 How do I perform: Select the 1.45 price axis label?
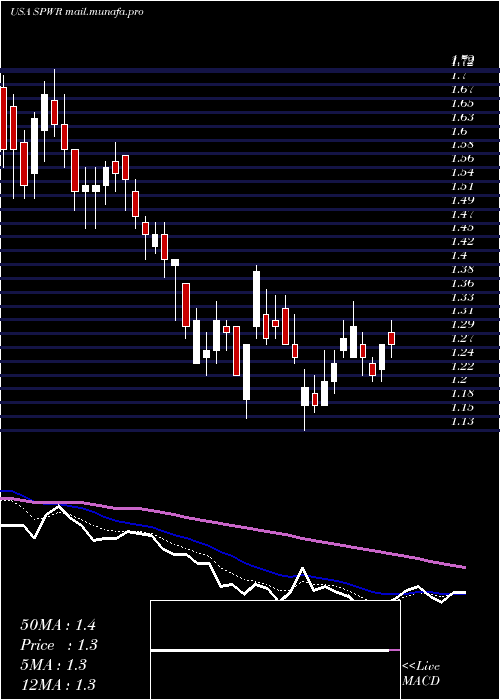[x=462, y=228]
